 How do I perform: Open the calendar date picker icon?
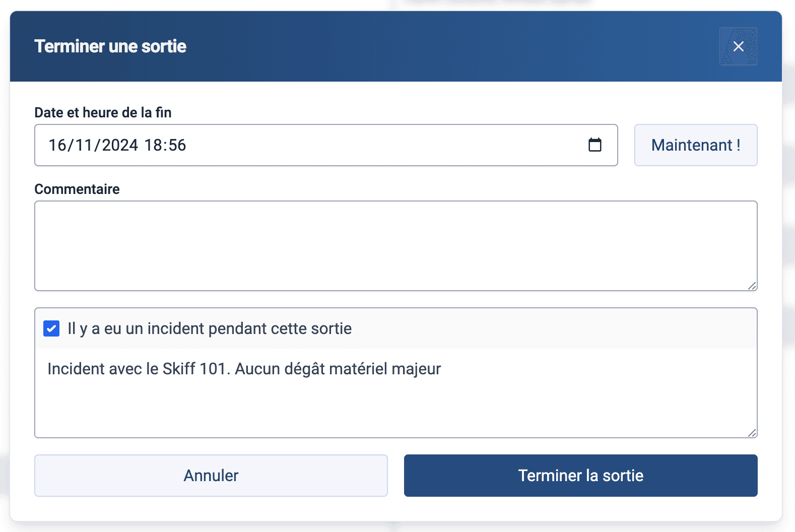[595, 145]
